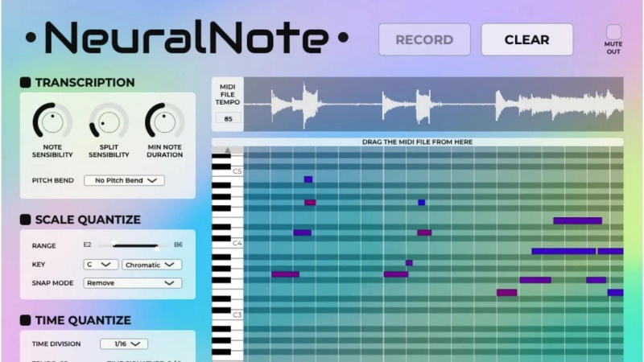Screen dimensions: 644x362
Task: Toggle the Mute Out checkbox
Action: pos(613,31)
